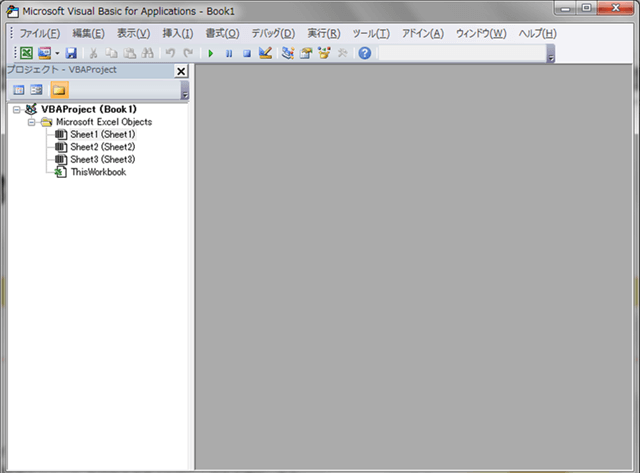Click the Break pause icon
Viewport: 640px width, 473px height.
coord(229,53)
